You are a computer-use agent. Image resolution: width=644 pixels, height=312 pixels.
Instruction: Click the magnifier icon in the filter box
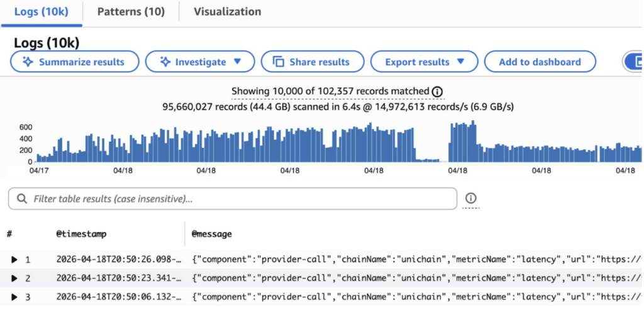(21, 199)
